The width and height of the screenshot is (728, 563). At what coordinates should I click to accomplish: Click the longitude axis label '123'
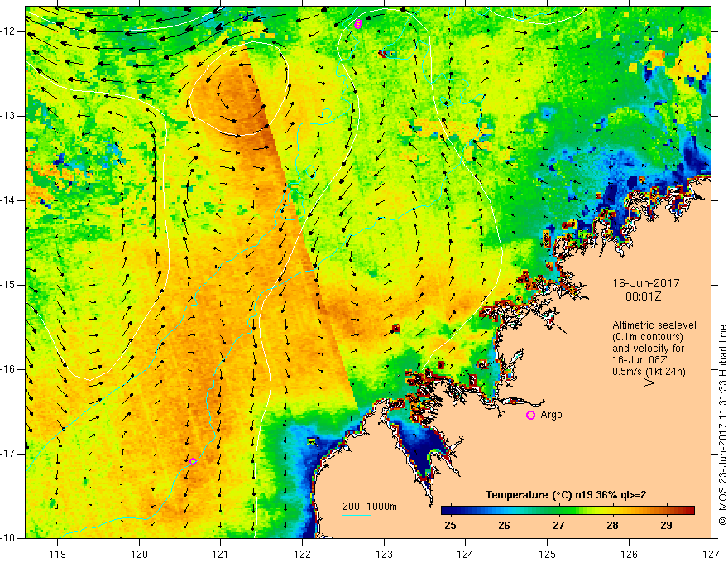pos(384,554)
